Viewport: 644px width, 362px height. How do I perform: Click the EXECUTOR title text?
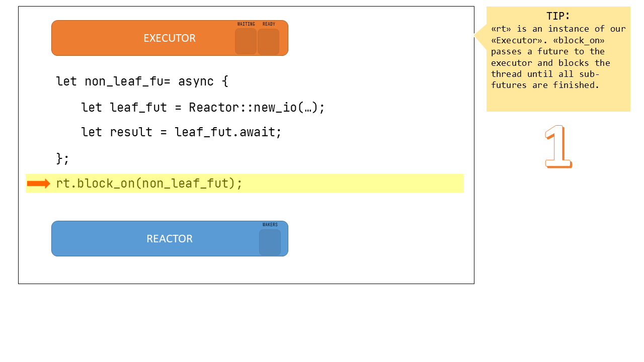170,38
